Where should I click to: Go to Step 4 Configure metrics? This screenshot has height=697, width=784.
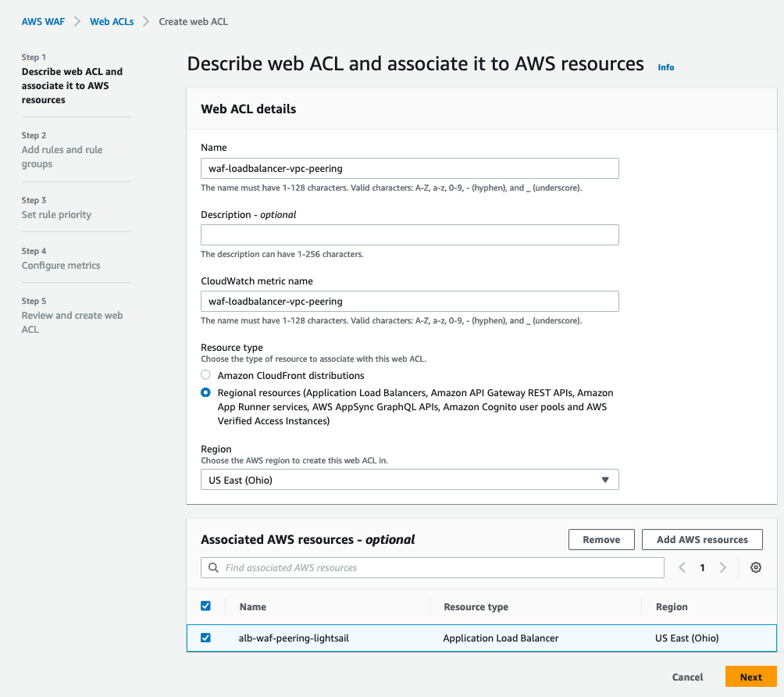(61, 266)
